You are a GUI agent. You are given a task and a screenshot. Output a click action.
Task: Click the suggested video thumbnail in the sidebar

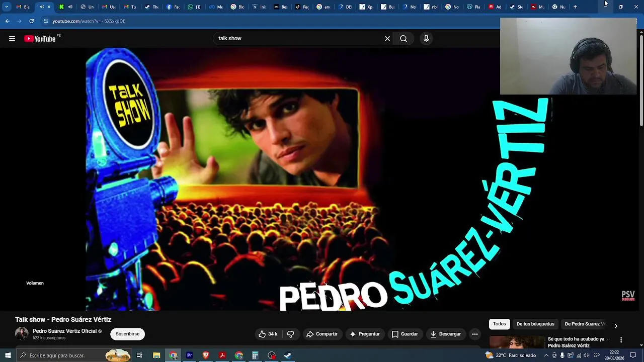pyautogui.click(x=517, y=342)
